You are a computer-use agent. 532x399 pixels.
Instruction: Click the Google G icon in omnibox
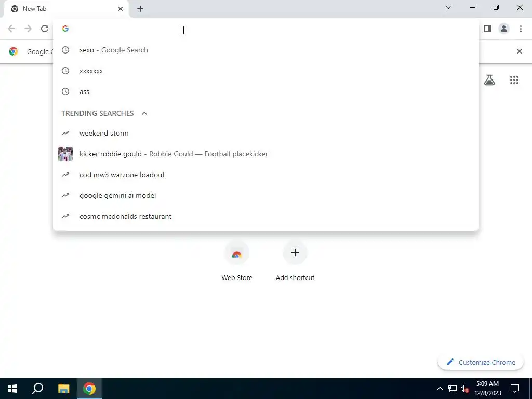pyautogui.click(x=65, y=29)
